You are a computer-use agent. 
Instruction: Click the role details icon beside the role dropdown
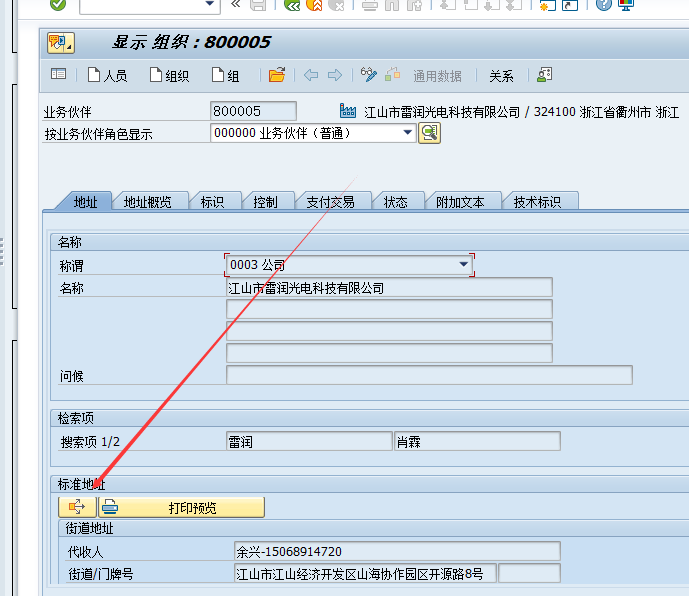coord(429,133)
